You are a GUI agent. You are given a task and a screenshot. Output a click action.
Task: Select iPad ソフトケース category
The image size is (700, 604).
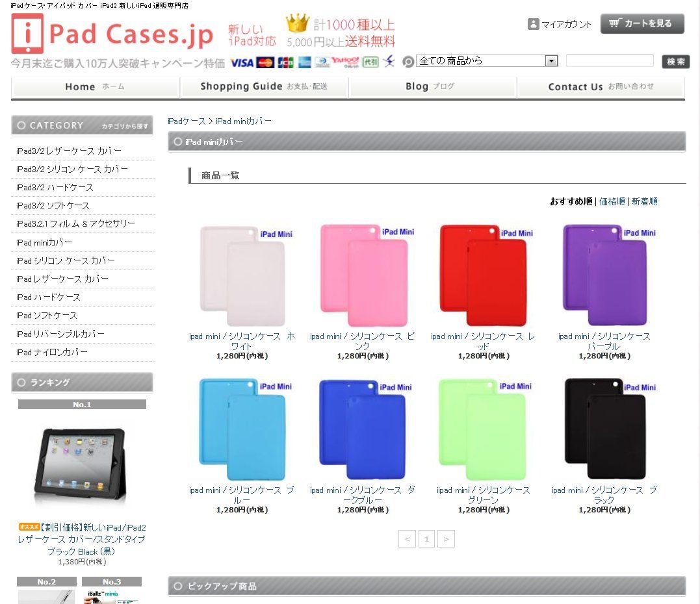(x=46, y=316)
